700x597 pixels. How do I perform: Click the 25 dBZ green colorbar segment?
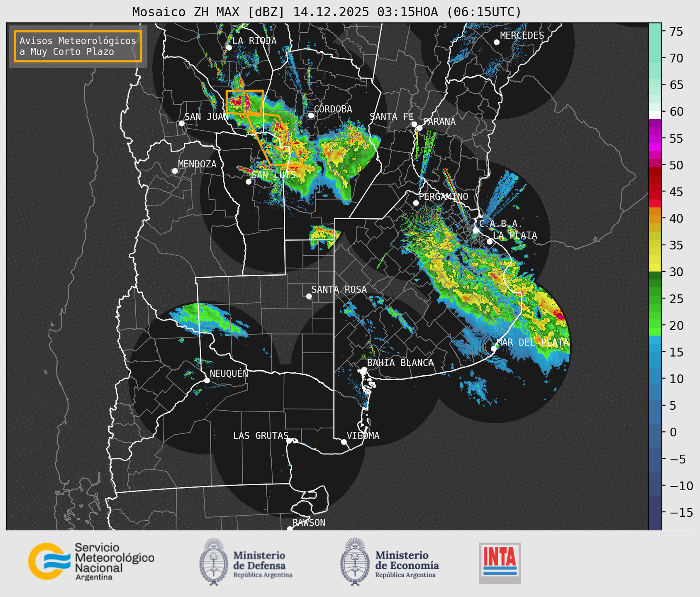(655, 299)
